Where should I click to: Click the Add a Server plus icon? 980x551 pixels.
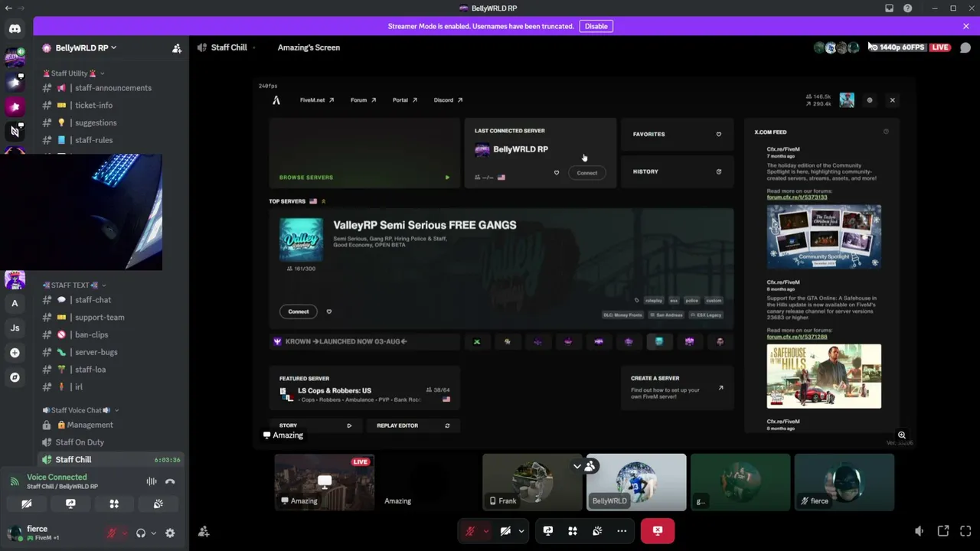(15, 353)
